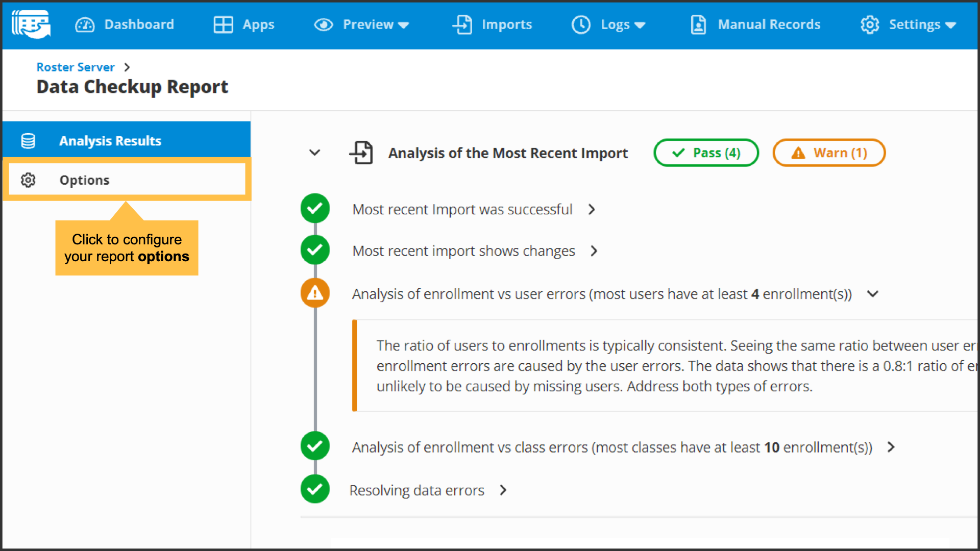Click the application logo in the top bar
Image resolution: width=980 pixels, height=551 pixels.
click(x=31, y=24)
